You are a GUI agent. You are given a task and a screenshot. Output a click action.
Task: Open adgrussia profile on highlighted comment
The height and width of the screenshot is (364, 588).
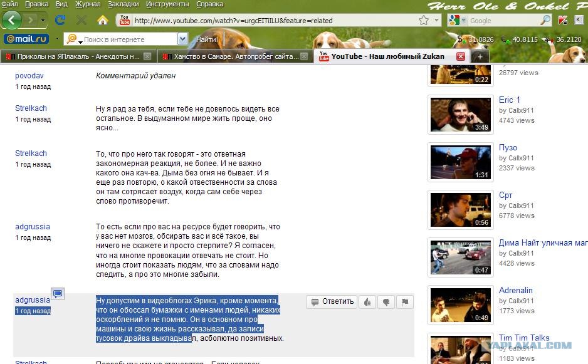pyautogui.click(x=32, y=300)
